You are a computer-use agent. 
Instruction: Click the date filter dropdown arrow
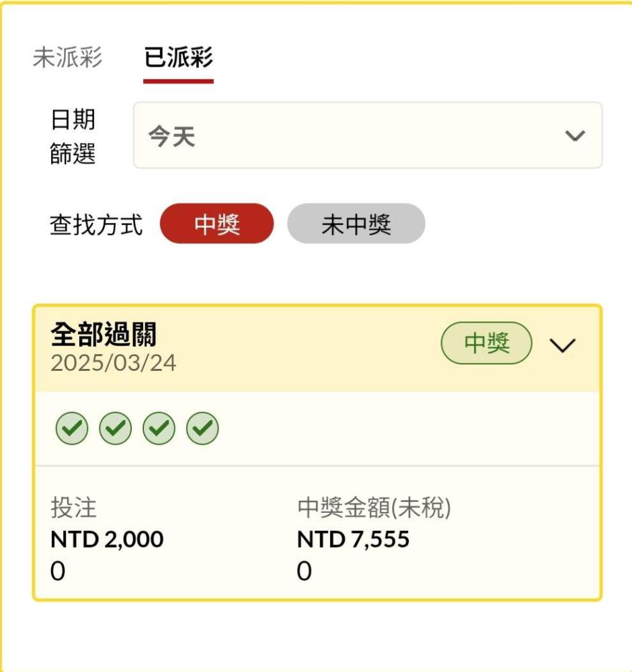click(x=575, y=136)
